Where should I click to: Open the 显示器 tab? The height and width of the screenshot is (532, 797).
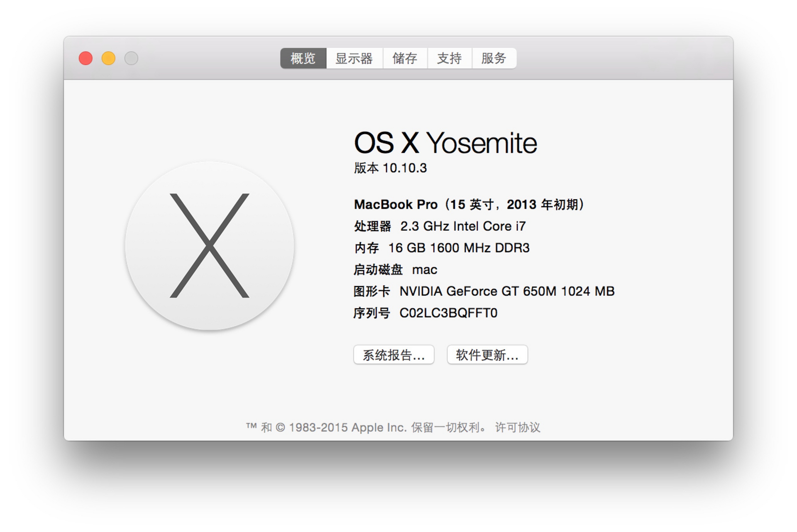coord(354,58)
